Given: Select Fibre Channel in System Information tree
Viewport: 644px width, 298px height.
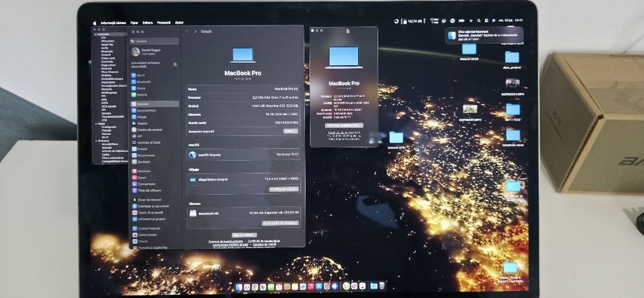Looking at the screenshot, I should coord(109,72).
